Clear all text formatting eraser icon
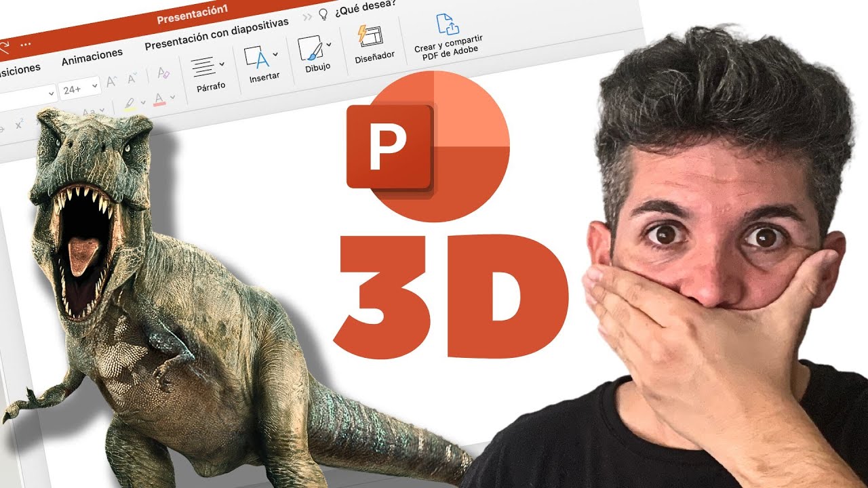The width and height of the screenshot is (868, 488). pos(163,72)
